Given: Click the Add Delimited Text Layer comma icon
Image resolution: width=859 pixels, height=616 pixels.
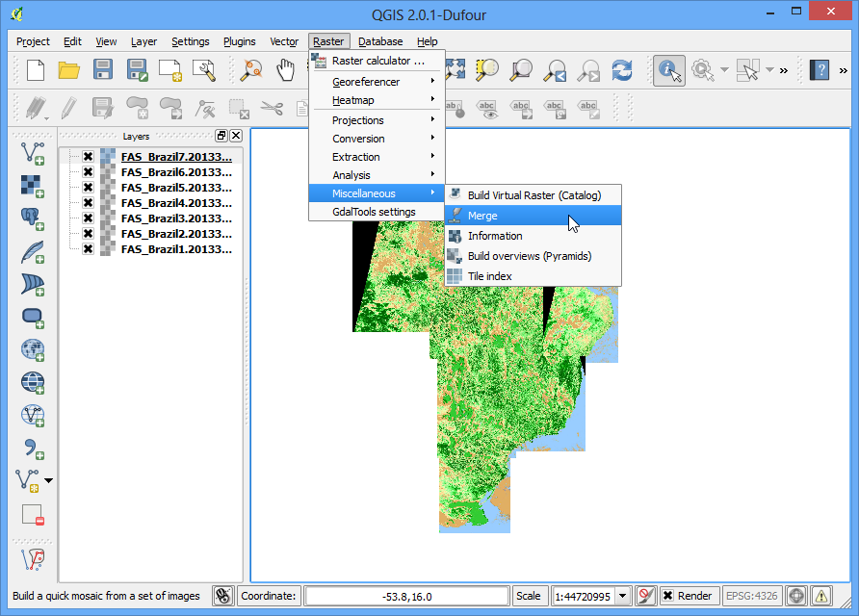Looking at the screenshot, I should tap(33, 449).
